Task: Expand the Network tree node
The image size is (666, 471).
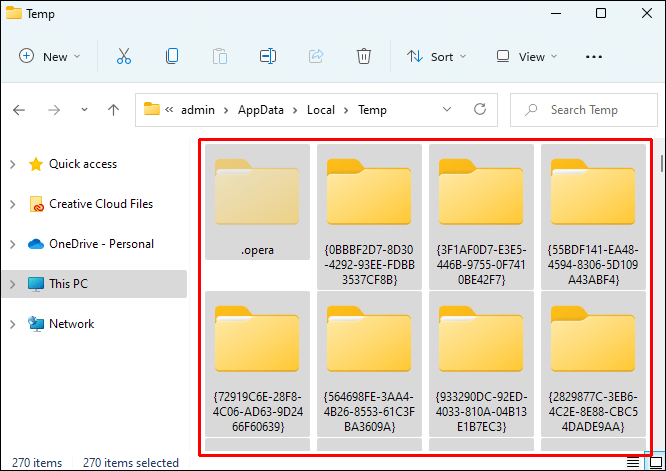Action: point(13,324)
